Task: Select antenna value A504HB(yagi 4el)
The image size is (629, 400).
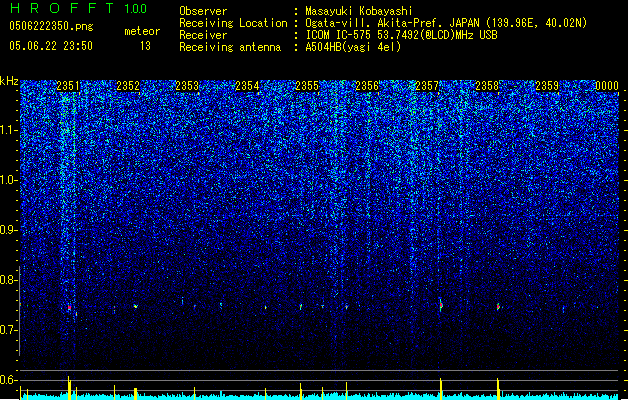Action: (x=353, y=47)
